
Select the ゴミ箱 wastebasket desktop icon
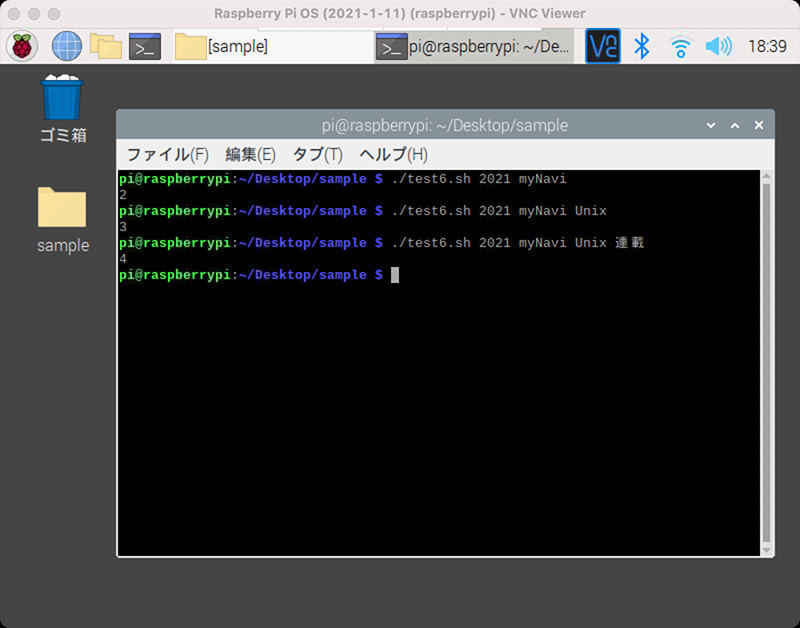click(x=62, y=109)
